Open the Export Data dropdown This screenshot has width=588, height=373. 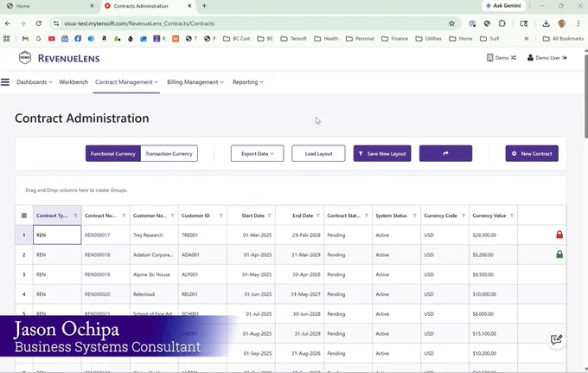pos(258,153)
